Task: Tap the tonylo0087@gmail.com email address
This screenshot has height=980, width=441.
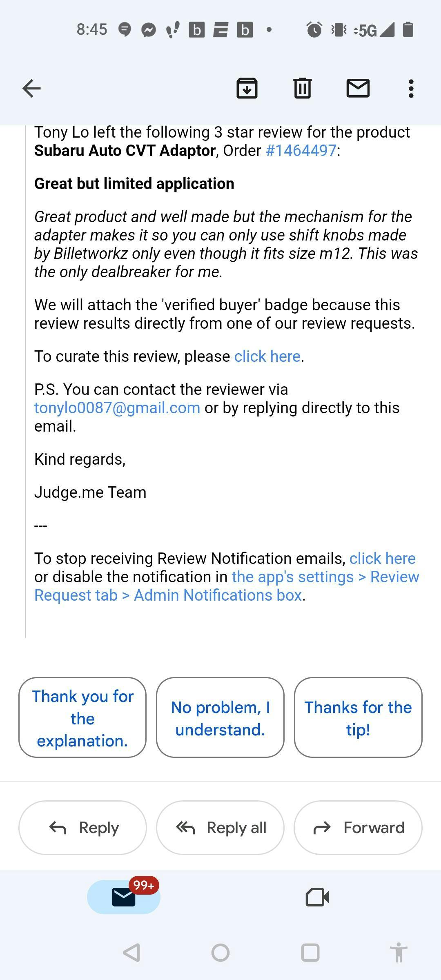Action: point(117,408)
